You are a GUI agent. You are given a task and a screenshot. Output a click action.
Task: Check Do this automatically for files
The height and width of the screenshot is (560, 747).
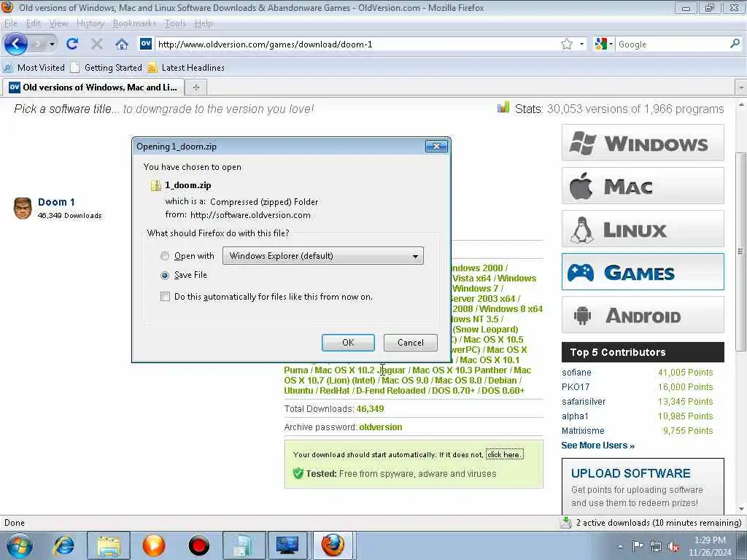[166, 297]
